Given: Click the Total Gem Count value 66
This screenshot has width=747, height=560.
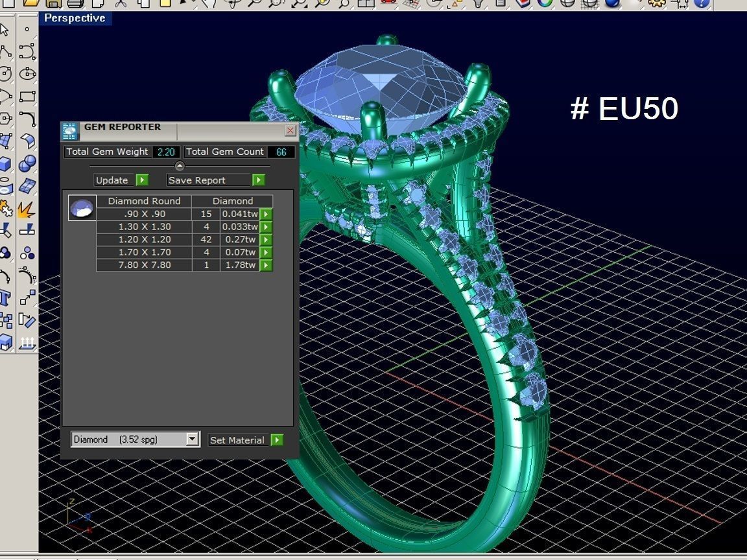Looking at the screenshot, I should point(281,152).
